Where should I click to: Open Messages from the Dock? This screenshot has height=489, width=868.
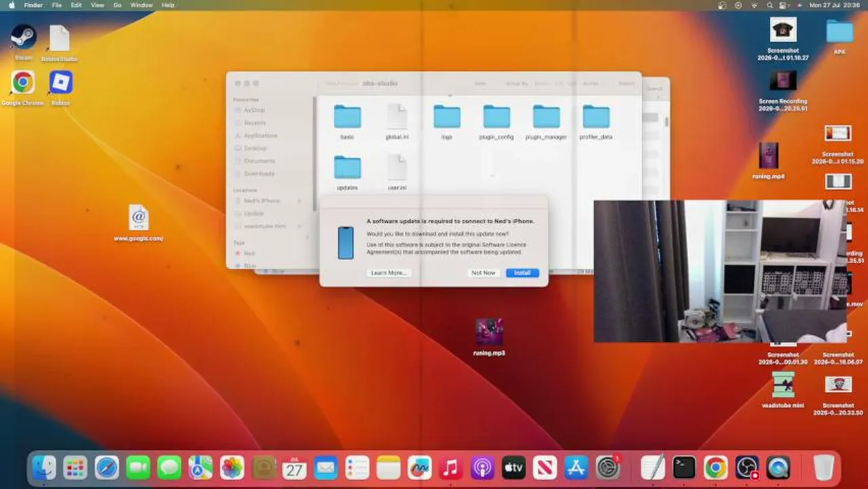(169, 467)
